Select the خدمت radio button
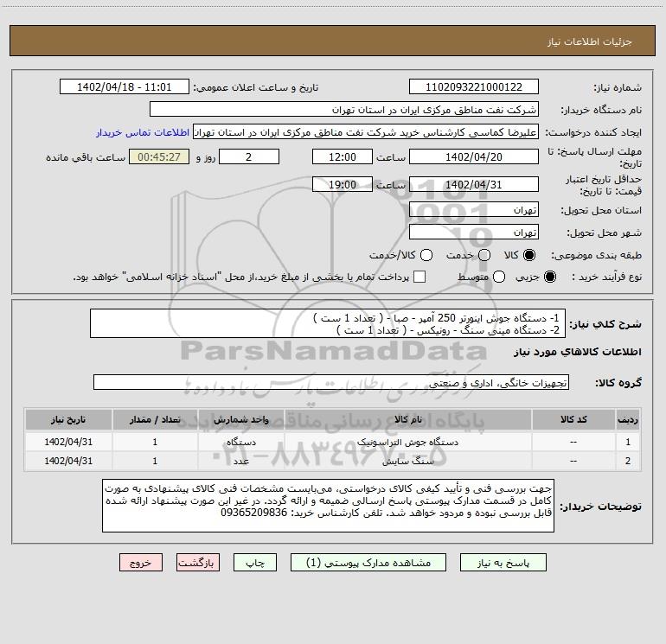The image size is (666, 644). click(x=484, y=255)
